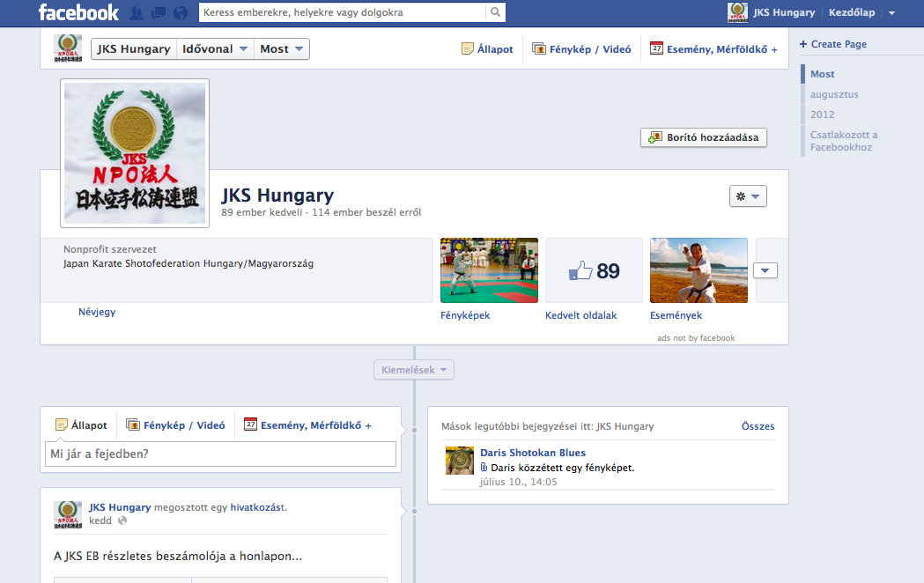Click the Események label link
Viewport: 924px width, 583px height.
click(676, 315)
